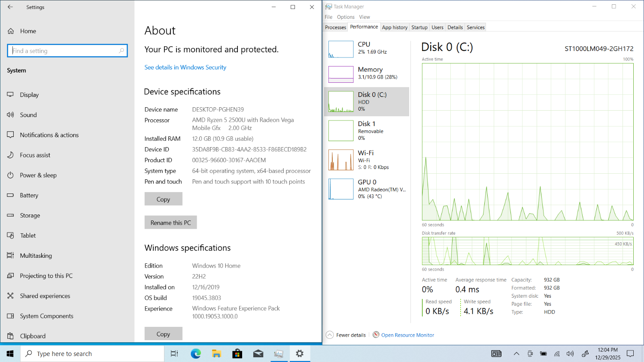Switch to the Processes tab
The image size is (644, 362).
[x=335, y=27]
